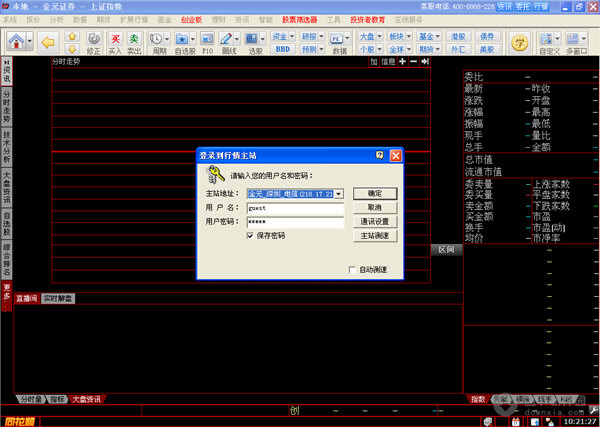Expand the 研报 dropdown in toolbar
Viewport: 600px width, 427px height.
pos(322,36)
